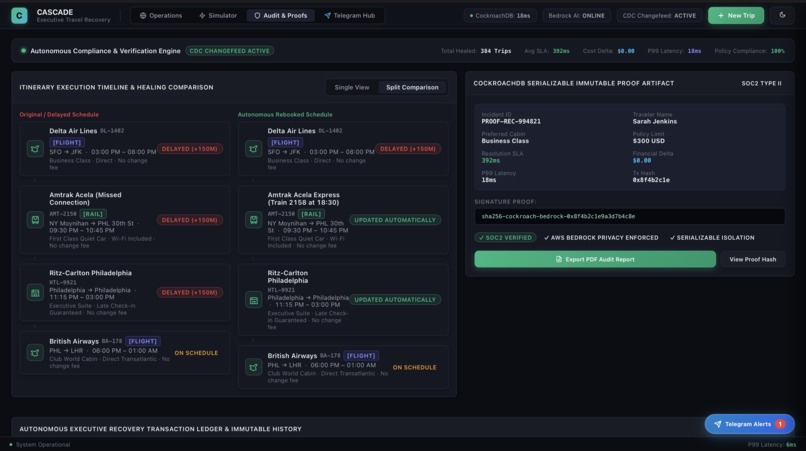Image resolution: width=806 pixels, height=451 pixels.
Task: Click incident ID PROOF-REC-994821
Action: pyautogui.click(x=511, y=121)
